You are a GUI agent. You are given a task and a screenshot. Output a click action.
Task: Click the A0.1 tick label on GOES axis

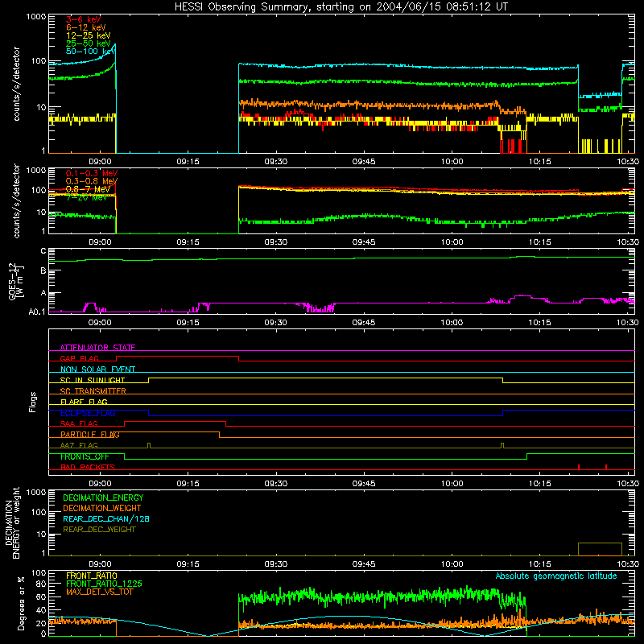[37, 312]
